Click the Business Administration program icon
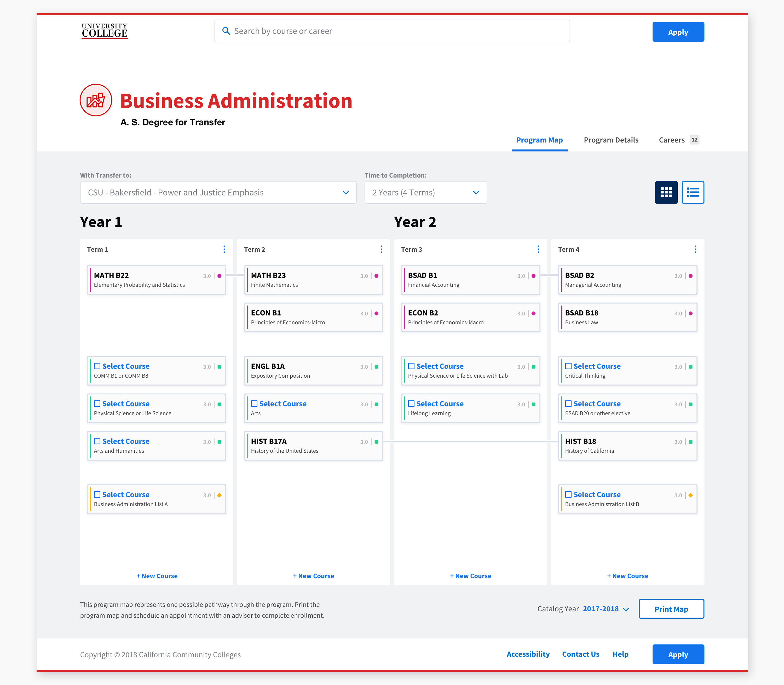This screenshot has height=685, width=784. click(96, 100)
